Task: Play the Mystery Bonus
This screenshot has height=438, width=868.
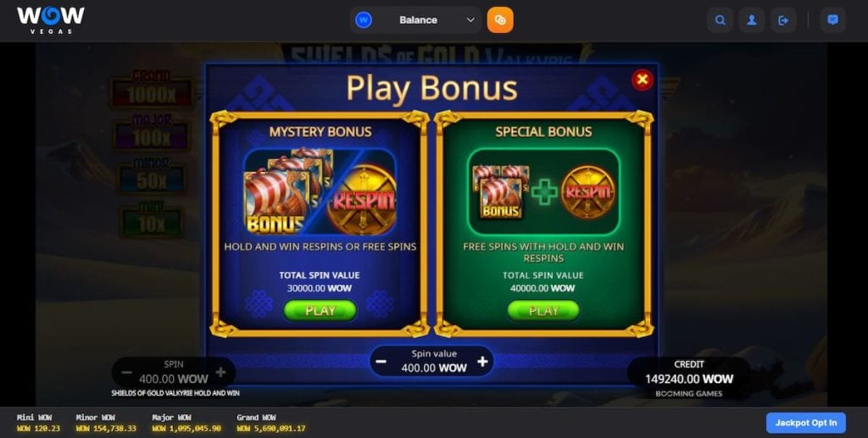Action: click(320, 310)
